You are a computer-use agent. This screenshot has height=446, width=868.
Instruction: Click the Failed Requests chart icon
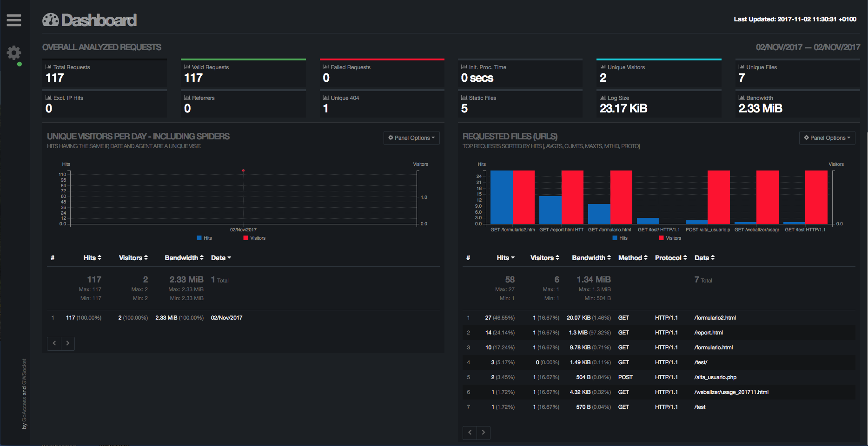click(326, 67)
